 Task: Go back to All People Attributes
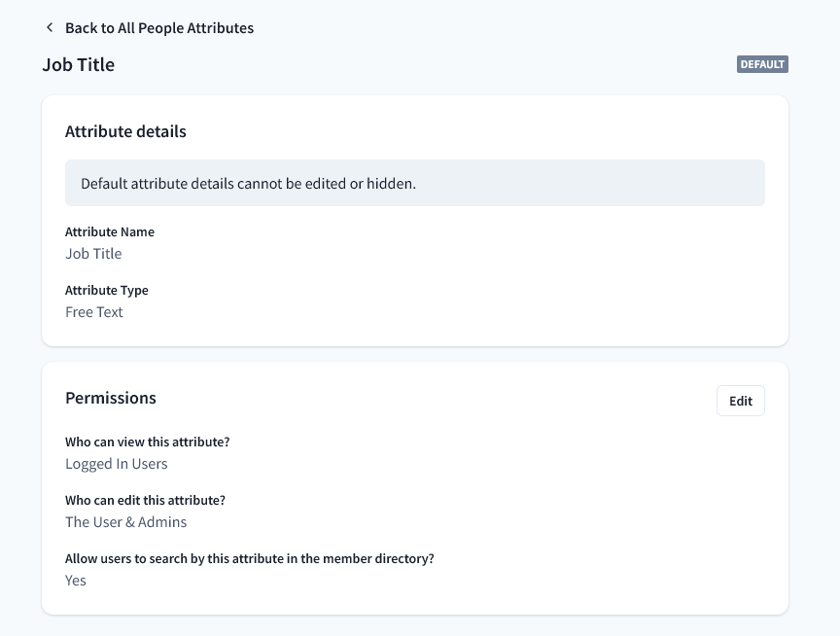(158, 28)
